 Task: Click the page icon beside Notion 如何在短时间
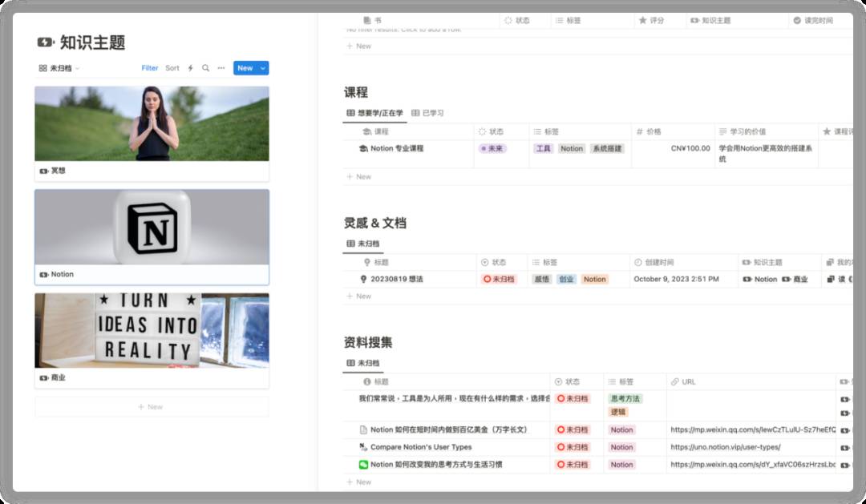363,429
